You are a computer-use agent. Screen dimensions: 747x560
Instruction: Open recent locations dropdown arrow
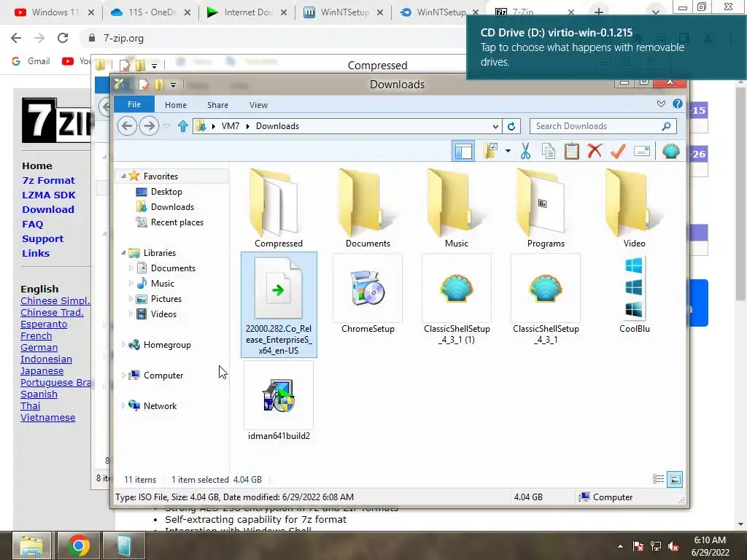[x=167, y=126]
